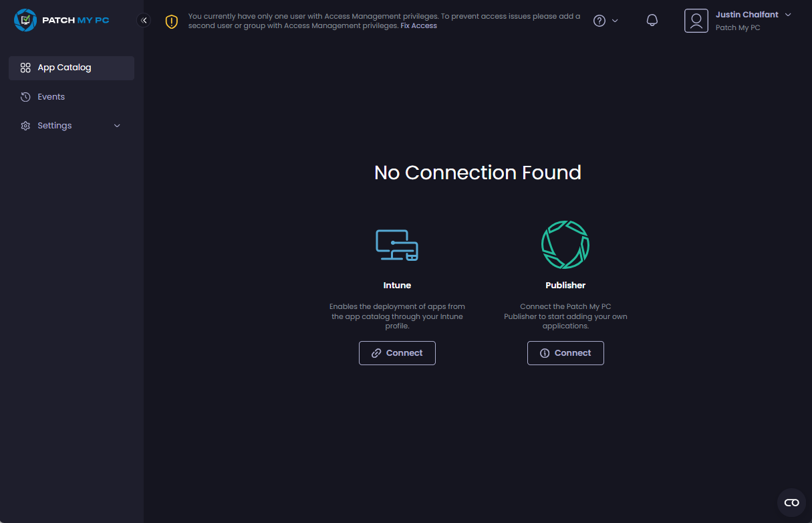Click the Settings gear icon
The height and width of the screenshot is (523, 812).
tap(25, 126)
